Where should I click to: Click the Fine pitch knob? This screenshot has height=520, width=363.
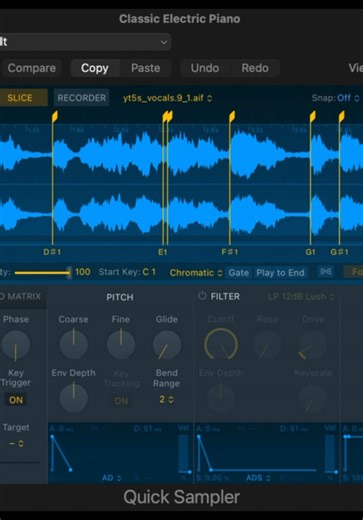pos(121,344)
